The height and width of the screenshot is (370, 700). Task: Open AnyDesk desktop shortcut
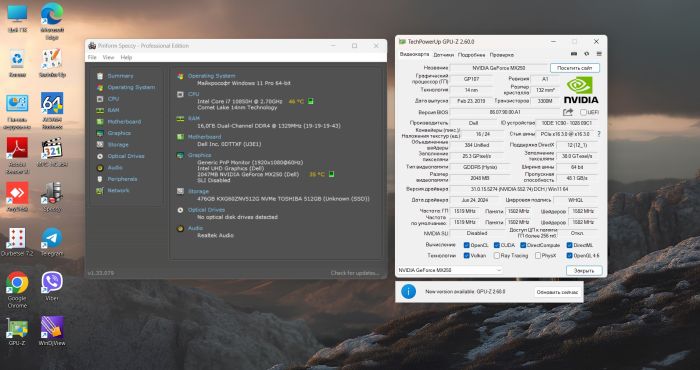tap(17, 197)
